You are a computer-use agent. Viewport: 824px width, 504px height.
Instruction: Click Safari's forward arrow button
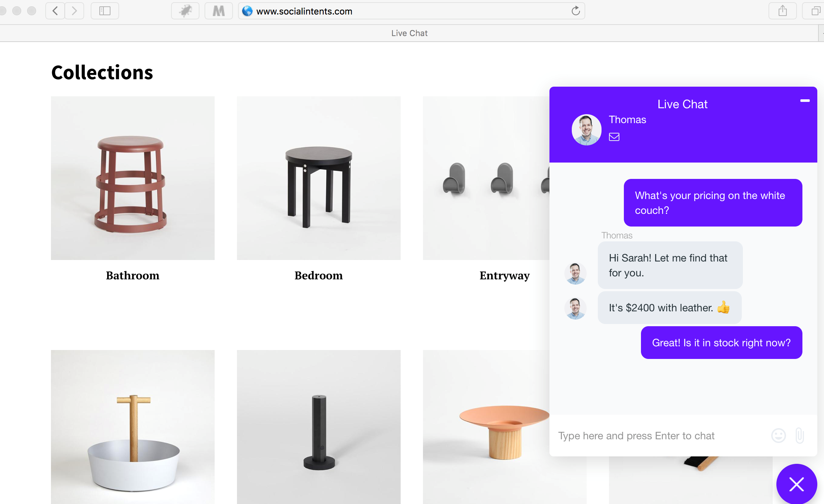(74, 11)
